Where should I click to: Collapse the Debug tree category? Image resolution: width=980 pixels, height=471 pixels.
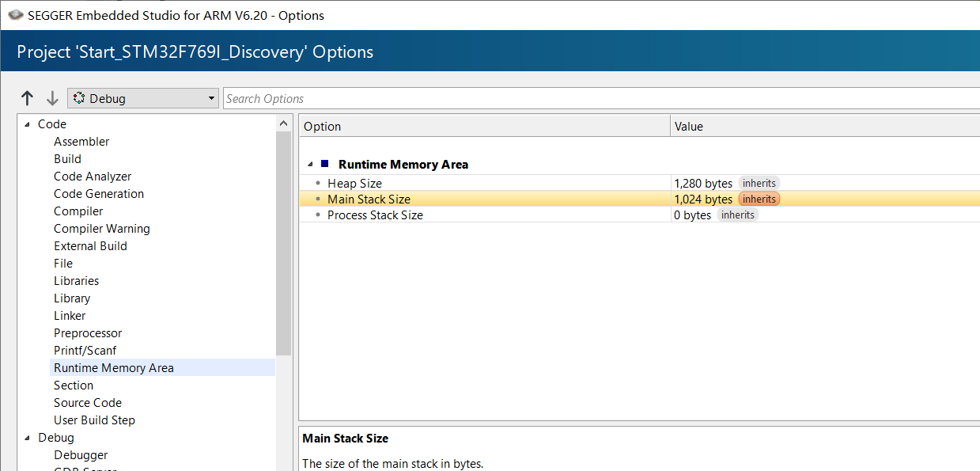pos(27,438)
